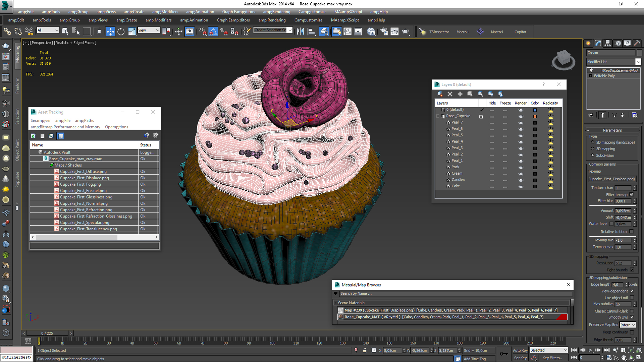
Task: Create new layer in Layer dialog
Action: click(440, 94)
